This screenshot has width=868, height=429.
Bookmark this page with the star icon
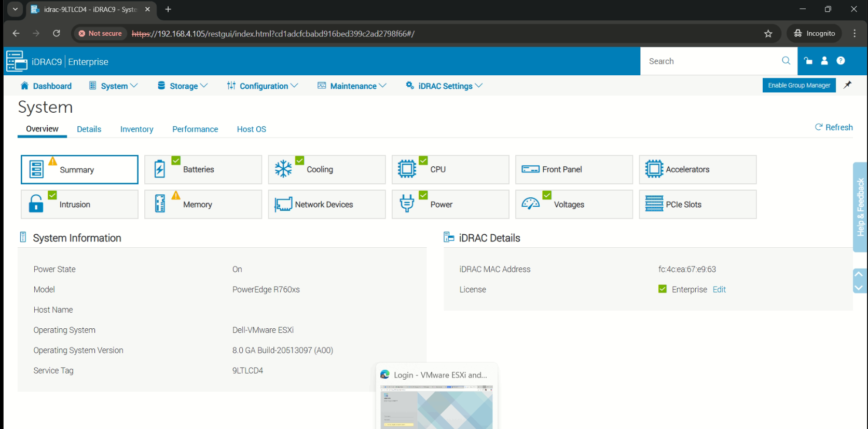768,34
